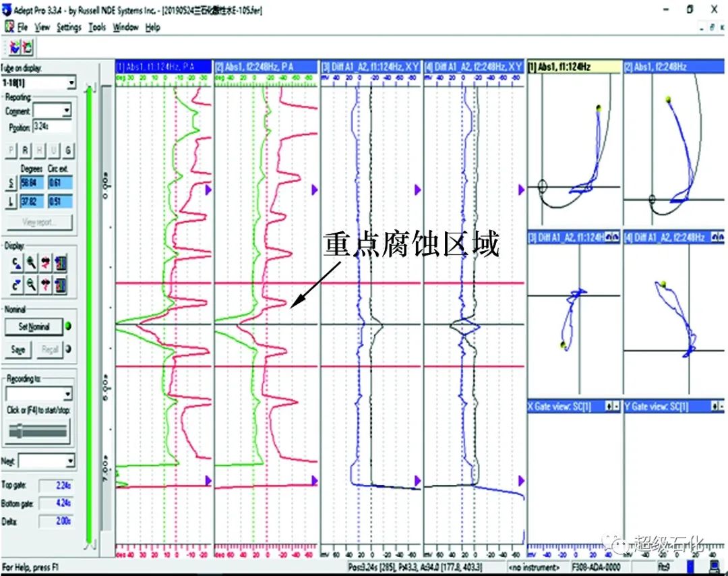Open the Settings menu
This screenshot has width=728, height=576.
(69, 27)
